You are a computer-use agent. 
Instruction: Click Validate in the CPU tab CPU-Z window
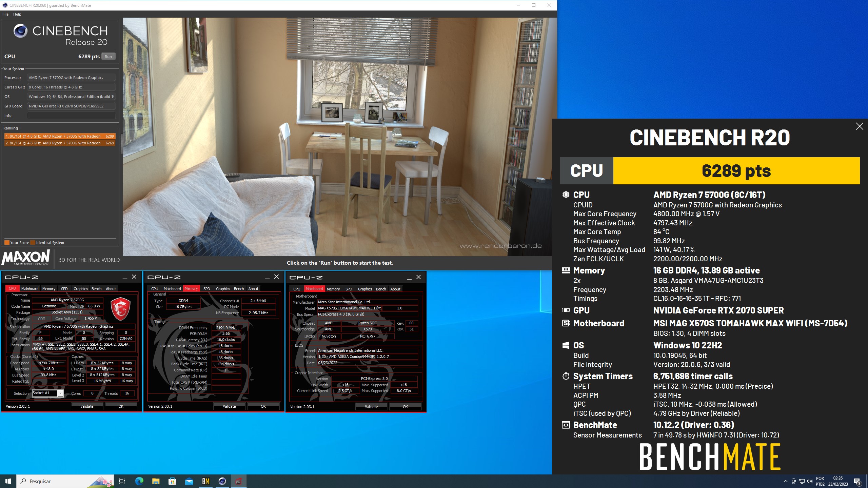pyautogui.click(x=87, y=406)
